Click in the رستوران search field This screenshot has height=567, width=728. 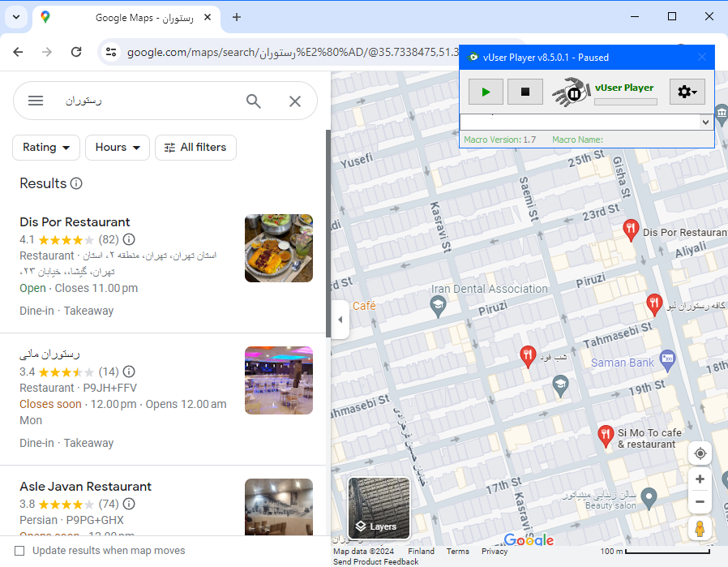[x=148, y=101]
